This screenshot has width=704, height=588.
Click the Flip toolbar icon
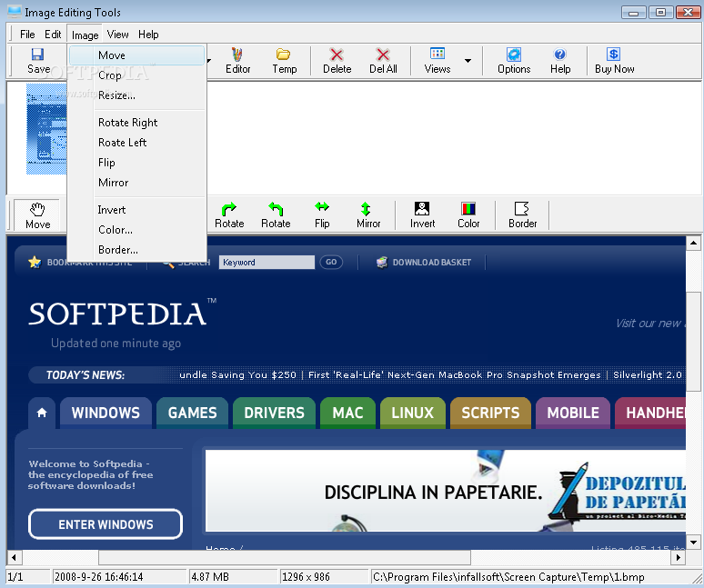click(322, 215)
